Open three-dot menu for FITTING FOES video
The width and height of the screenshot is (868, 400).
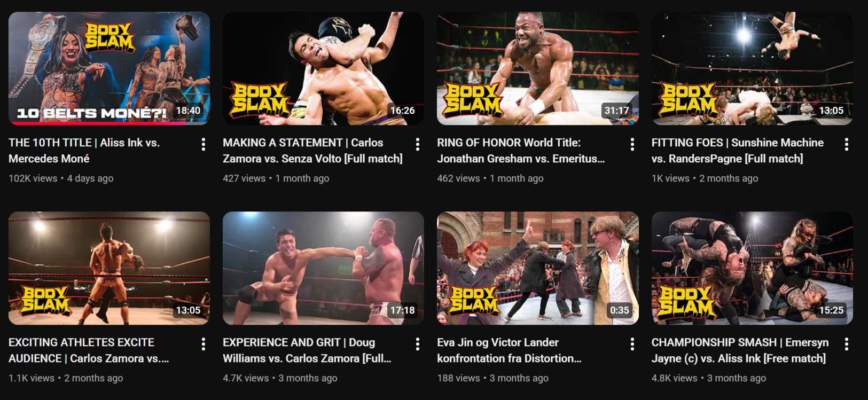846,144
